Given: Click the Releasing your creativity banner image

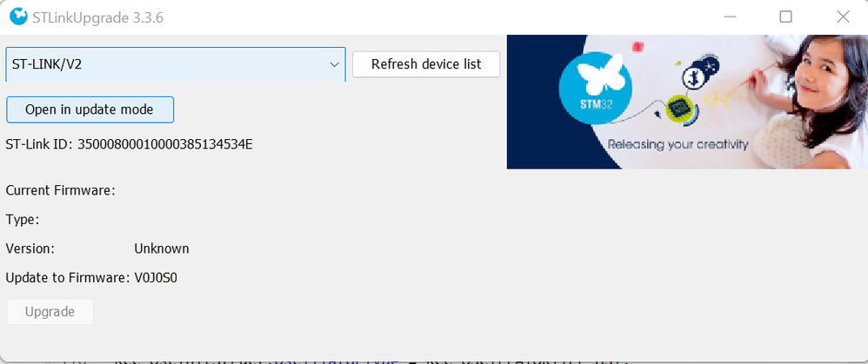Looking at the screenshot, I should [687, 102].
